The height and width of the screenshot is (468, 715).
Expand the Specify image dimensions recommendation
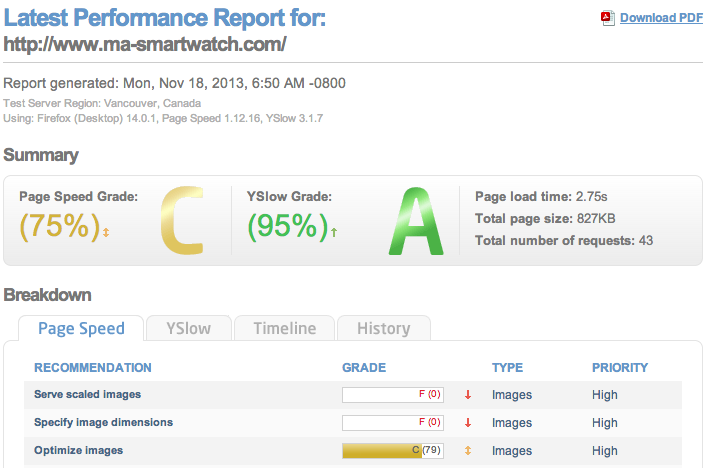coord(103,423)
